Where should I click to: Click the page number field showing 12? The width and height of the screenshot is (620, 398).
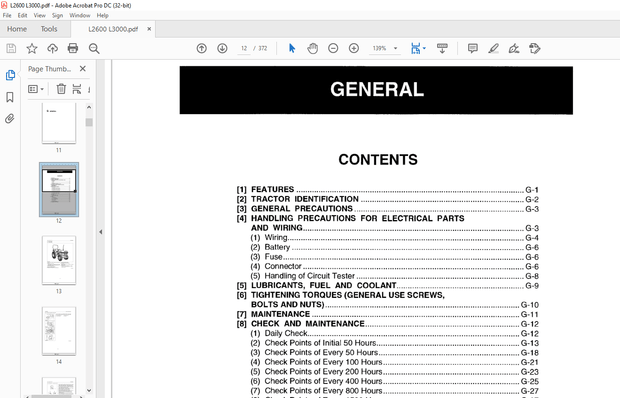coord(244,48)
